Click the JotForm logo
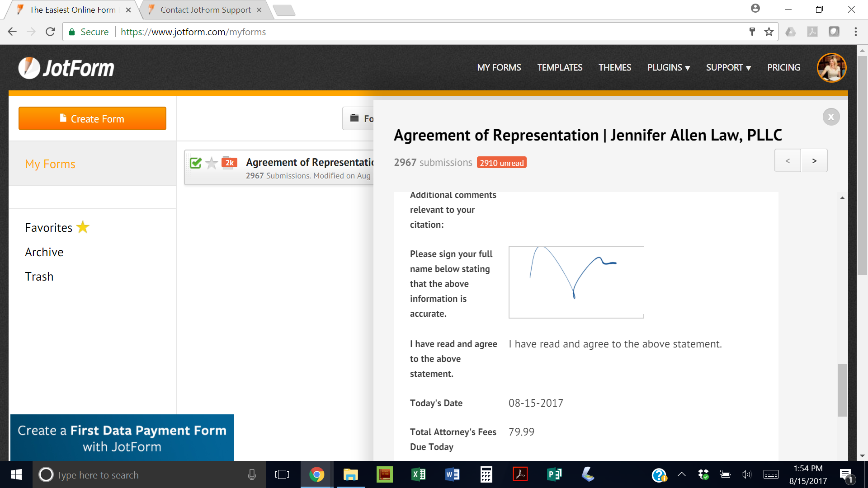The width and height of the screenshot is (868, 488). pyautogui.click(x=66, y=68)
